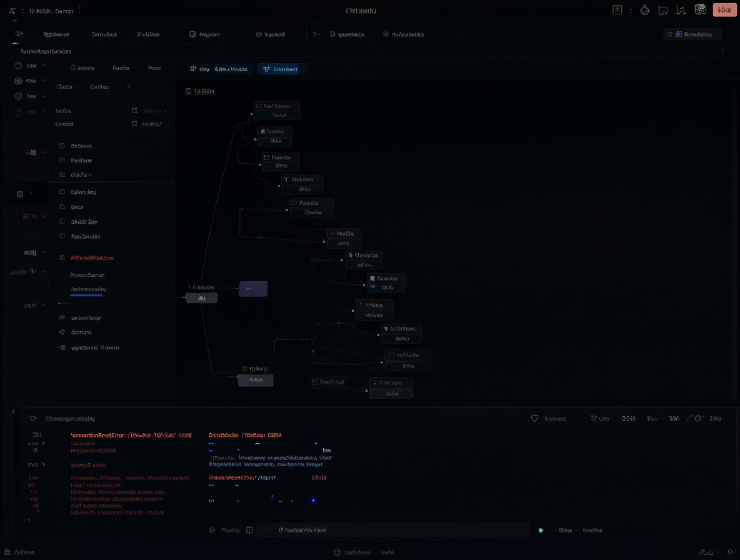Click the right arrow next to the pill selector
The height and width of the screenshot is (560, 740).
click(x=128, y=87)
